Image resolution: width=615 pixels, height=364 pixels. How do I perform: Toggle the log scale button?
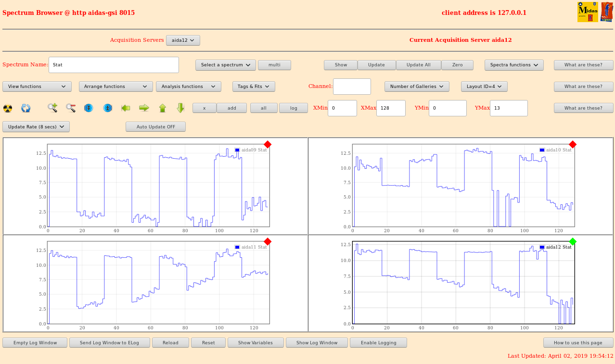(x=293, y=108)
